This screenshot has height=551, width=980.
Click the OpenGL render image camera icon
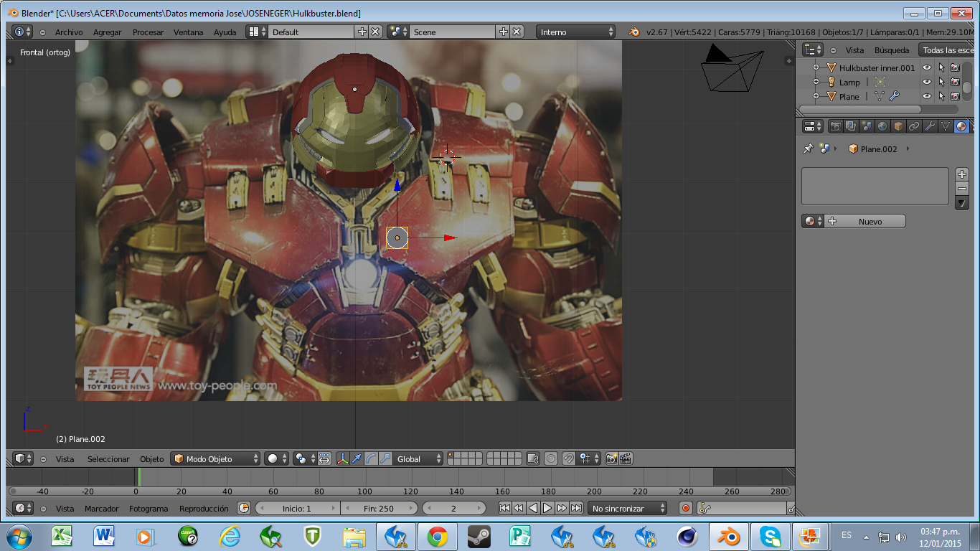click(611, 458)
